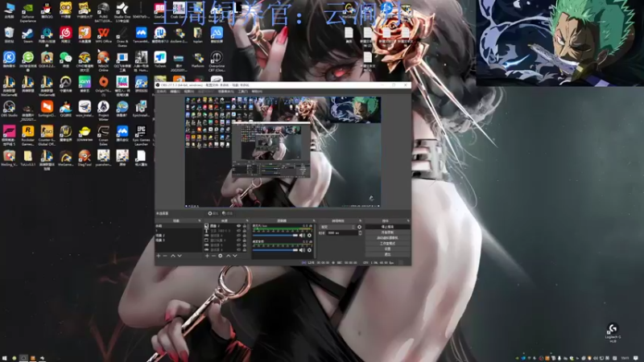Viewport: 644px width, 362px height.
Task: Click 停止推流 stop streaming button
Action: (x=387, y=227)
